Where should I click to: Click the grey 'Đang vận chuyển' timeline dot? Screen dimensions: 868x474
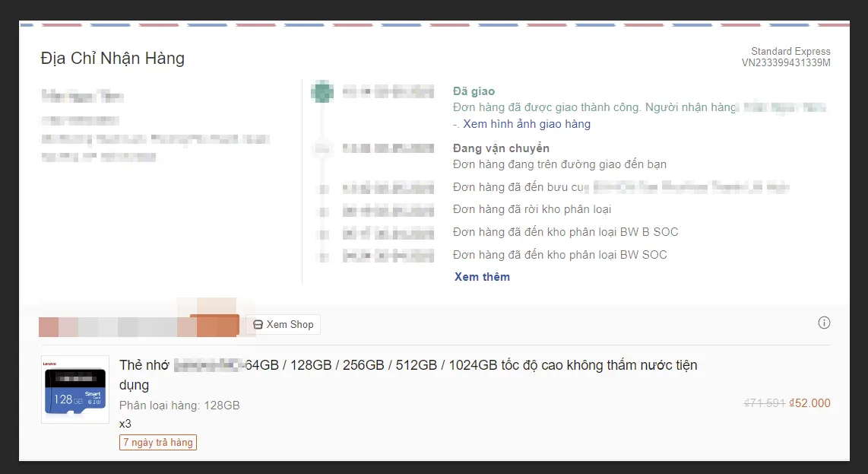tap(322, 149)
